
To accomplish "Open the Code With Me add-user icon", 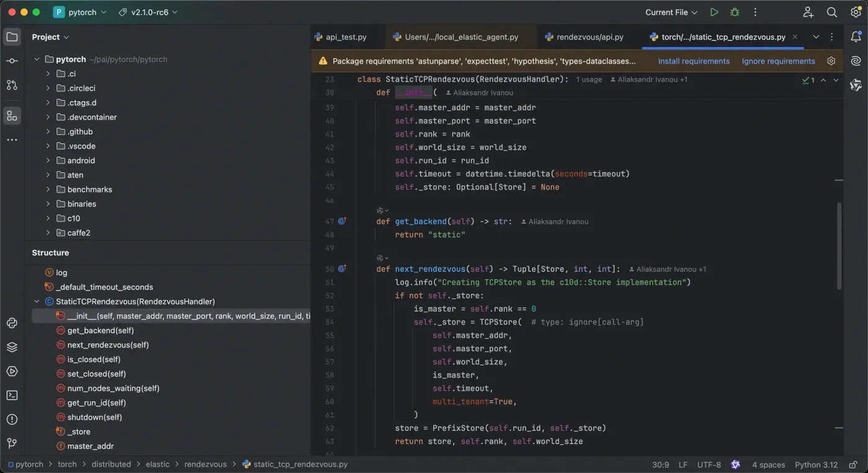I will tap(808, 12).
